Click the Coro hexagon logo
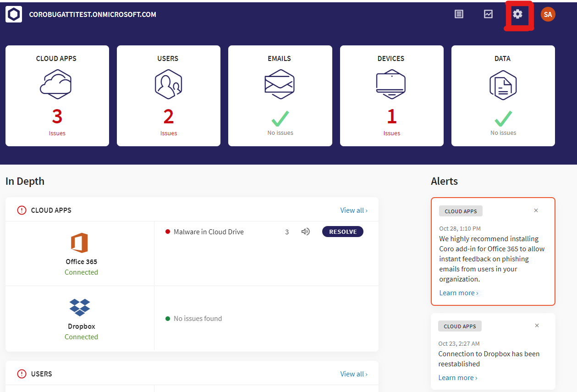 click(14, 14)
